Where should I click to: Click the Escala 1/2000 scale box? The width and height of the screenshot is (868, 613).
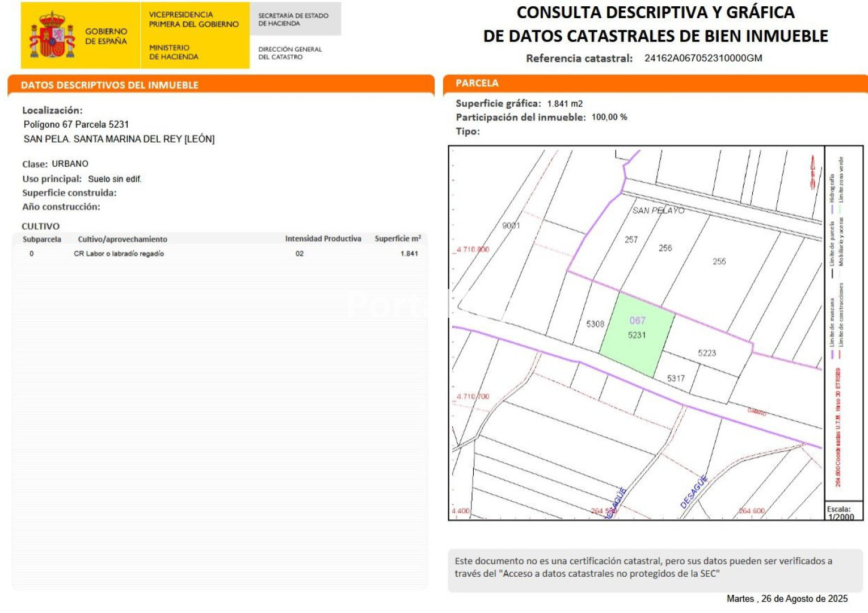point(842,513)
